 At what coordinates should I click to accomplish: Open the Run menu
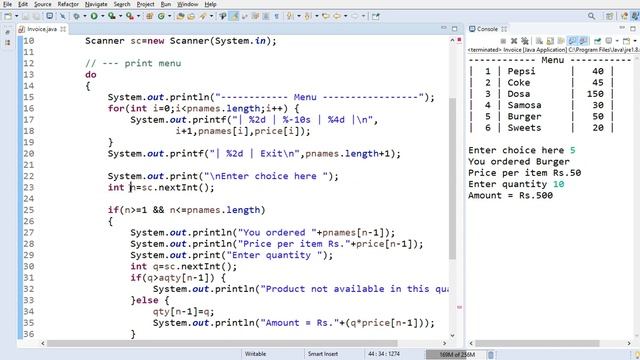pyautogui.click(x=166, y=4)
